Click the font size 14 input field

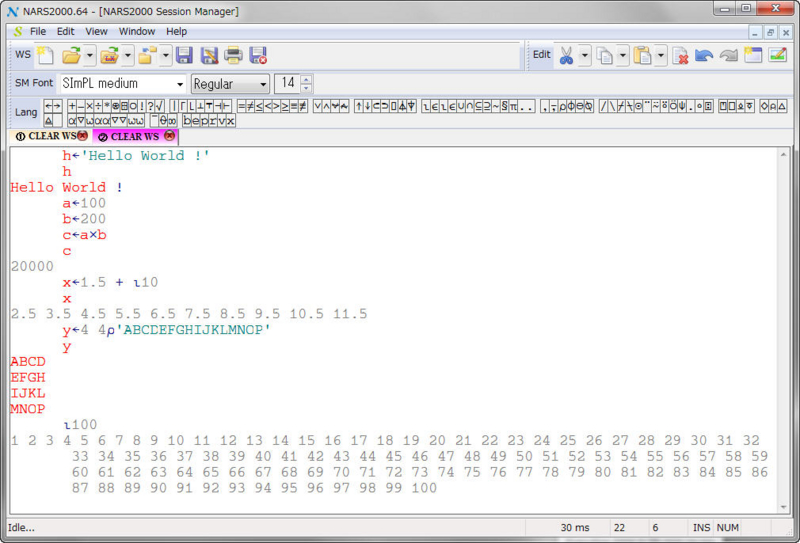coord(288,84)
